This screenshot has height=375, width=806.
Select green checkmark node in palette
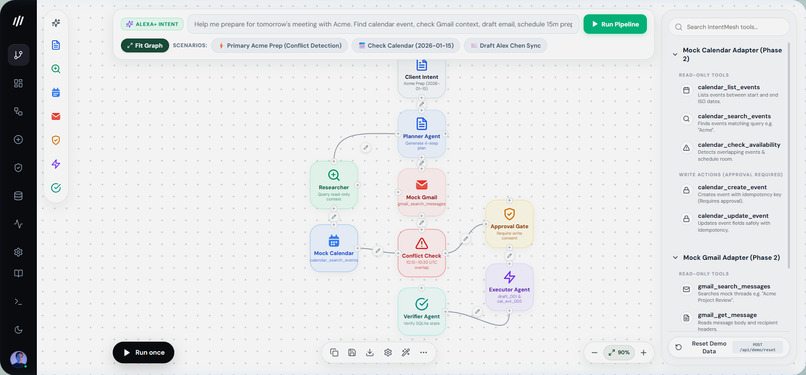56,188
